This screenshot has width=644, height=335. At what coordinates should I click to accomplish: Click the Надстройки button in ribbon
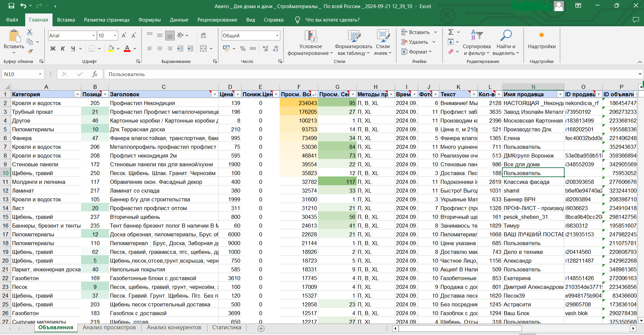[541, 40]
